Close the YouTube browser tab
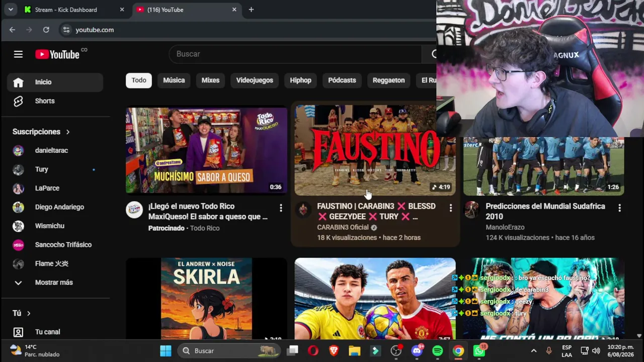This screenshot has width=644, height=362. tap(234, 10)
